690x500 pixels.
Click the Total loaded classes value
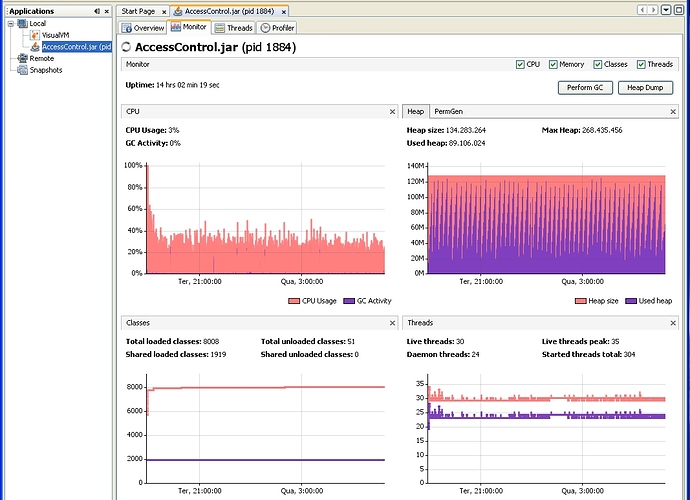point(211,342)
